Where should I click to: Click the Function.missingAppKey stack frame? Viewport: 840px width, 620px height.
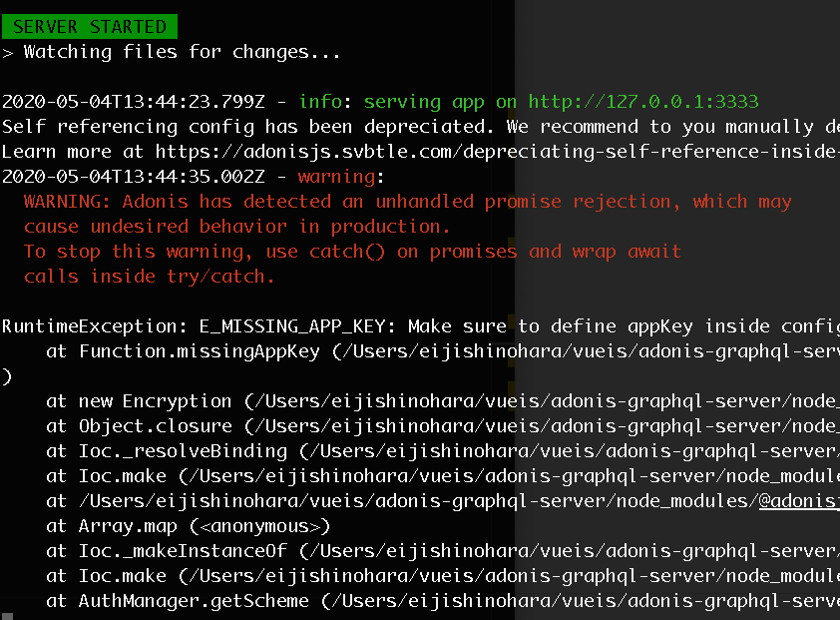443,351
